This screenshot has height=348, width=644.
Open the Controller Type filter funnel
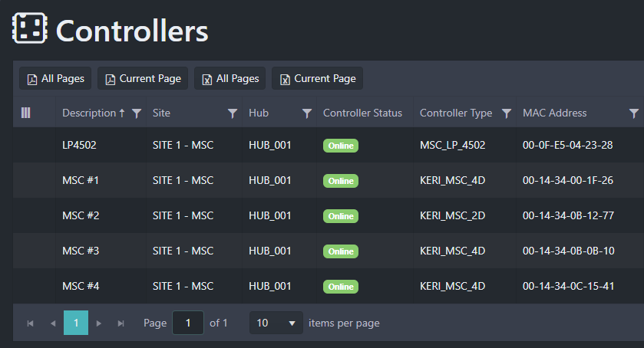[507, 113]
